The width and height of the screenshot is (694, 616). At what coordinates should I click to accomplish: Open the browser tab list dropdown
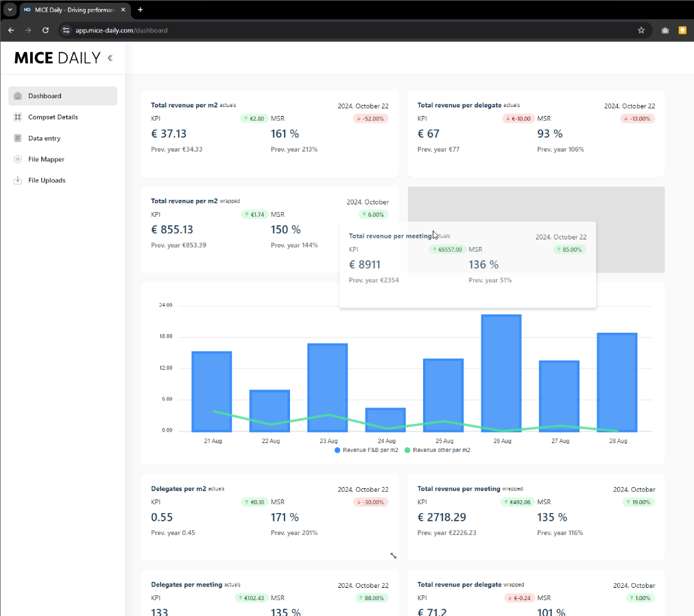[x=10, y=10]
